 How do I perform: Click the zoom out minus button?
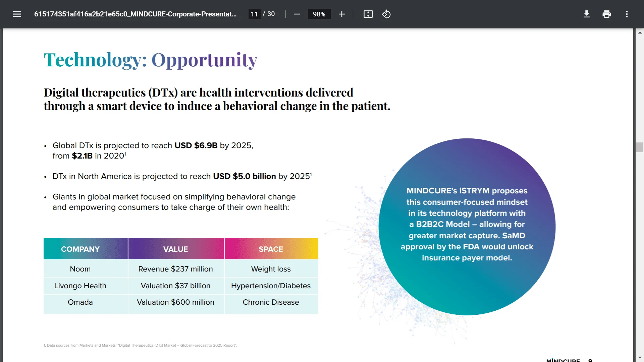pyautogui.click(x=297, y=14)
